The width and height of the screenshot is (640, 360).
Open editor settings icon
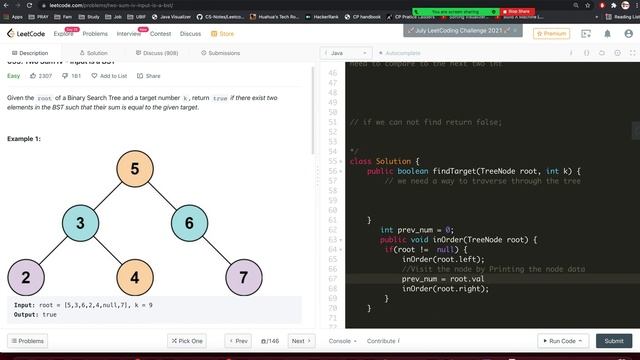click(x=617, y=53)
